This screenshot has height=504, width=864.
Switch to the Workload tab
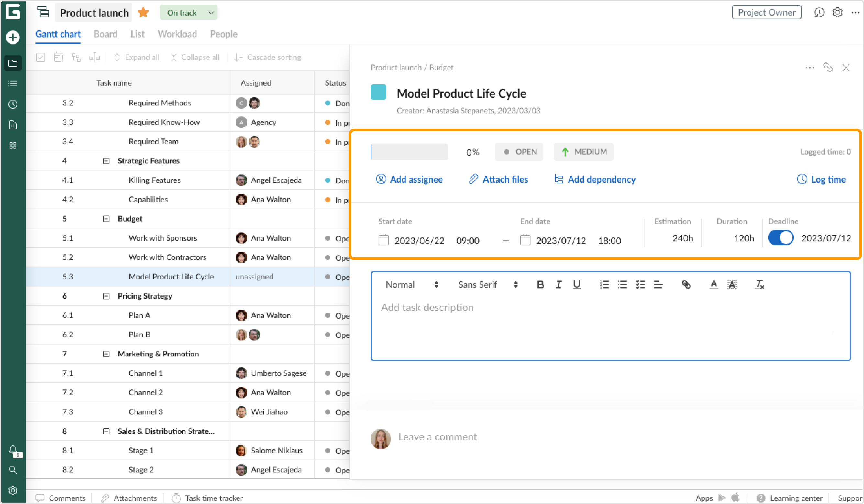(x=177, y=34)
